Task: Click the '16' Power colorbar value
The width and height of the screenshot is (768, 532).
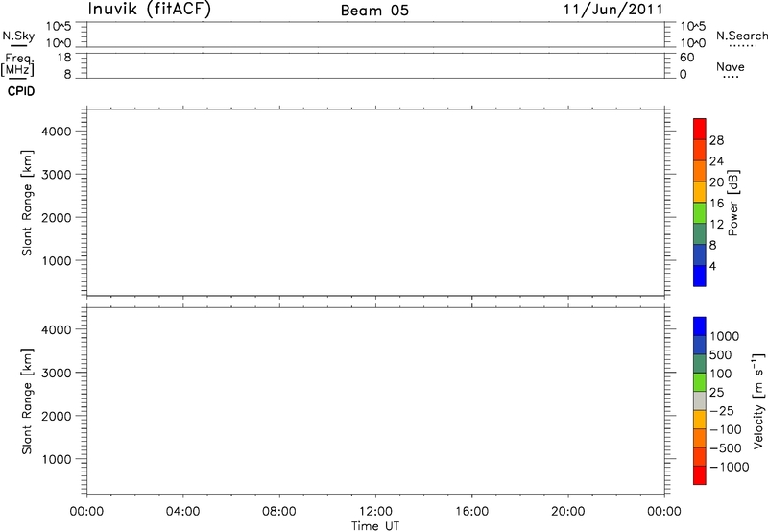Action: coord(716,204)
